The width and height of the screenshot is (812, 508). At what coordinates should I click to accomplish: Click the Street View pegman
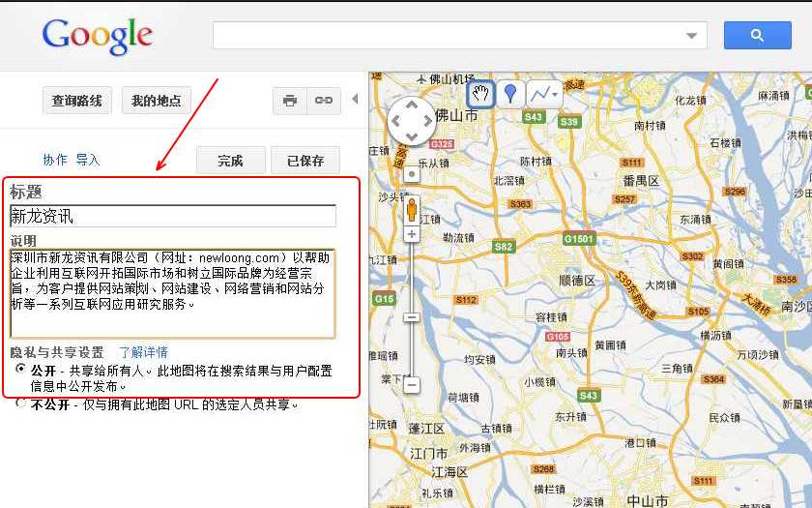pyautogui.click(x=412, y=209)
